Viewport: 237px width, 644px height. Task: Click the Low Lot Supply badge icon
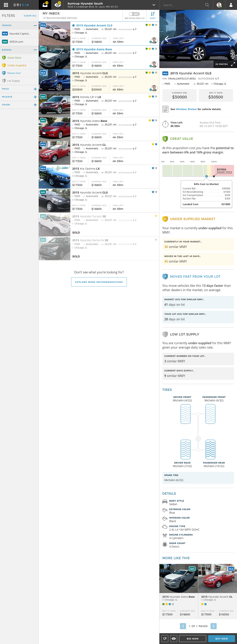click(x=165, y=334)
